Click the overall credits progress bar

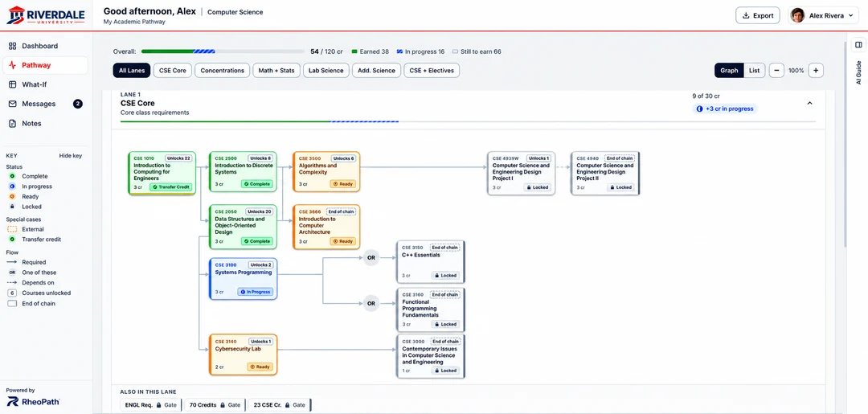223,51
